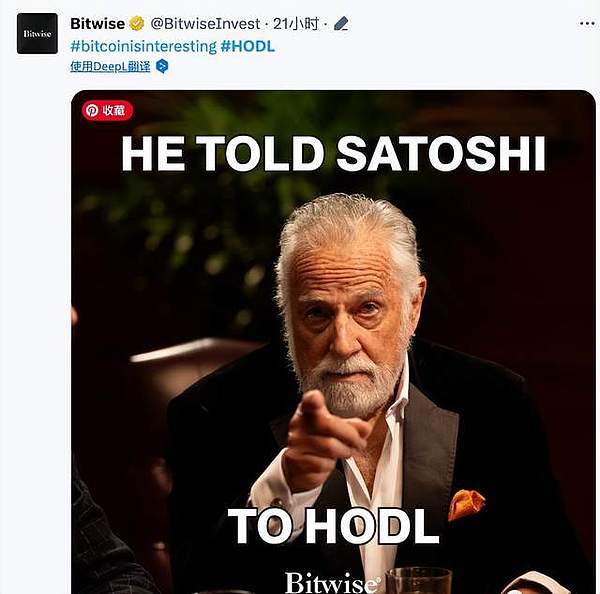Click the Bitwise watermark logo in image
Image resolution: width=600 pixels, height=594 pixels.
[x=332, y=582]
